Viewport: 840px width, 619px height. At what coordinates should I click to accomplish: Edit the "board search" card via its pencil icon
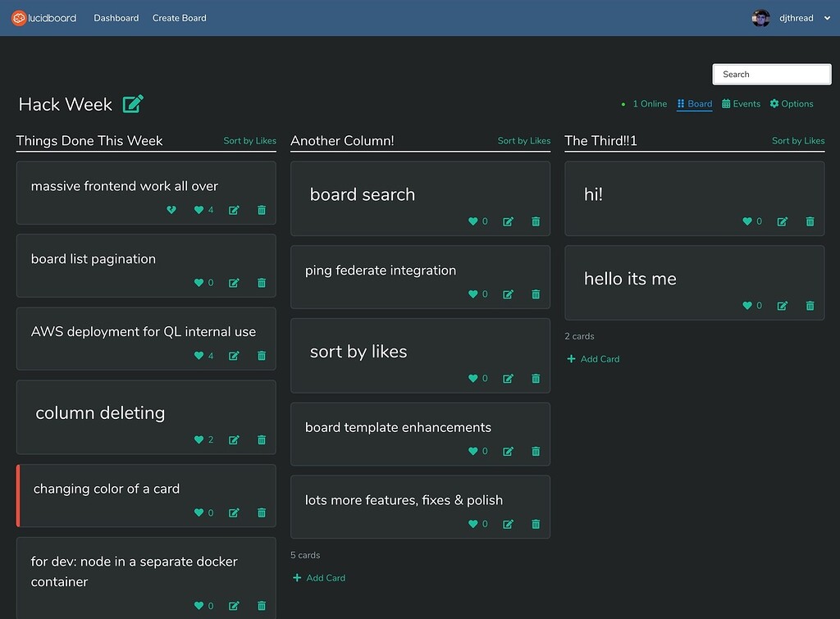coord(508,221)
